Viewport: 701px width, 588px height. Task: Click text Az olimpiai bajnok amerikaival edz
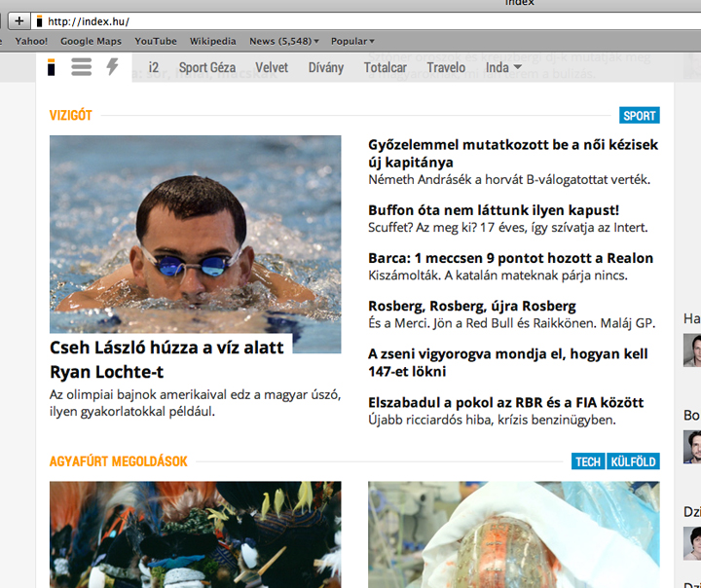point(195,403)
